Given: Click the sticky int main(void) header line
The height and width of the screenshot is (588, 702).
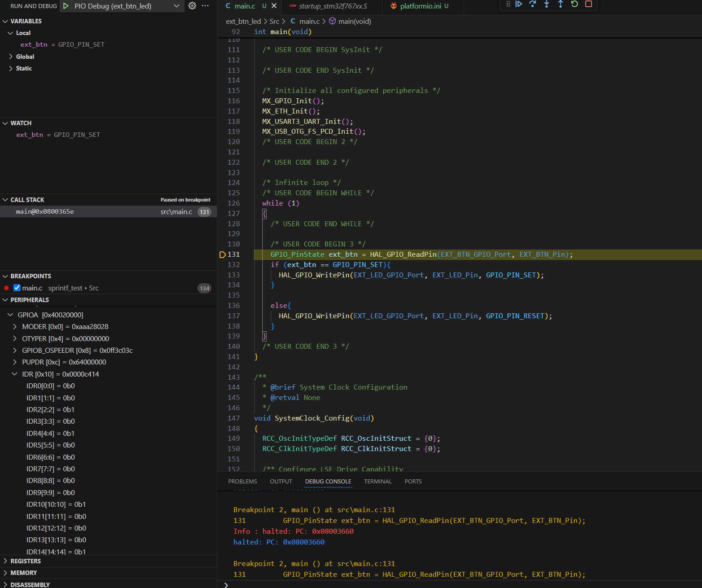Looking at the screenshot, I should coord(460,32).
